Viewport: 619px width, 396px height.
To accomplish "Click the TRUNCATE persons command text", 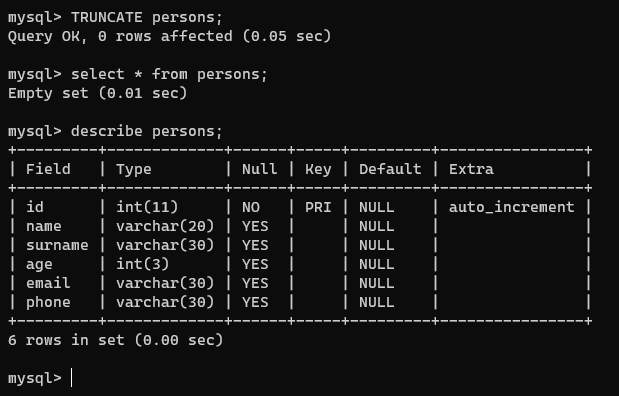I will (147, 18).
